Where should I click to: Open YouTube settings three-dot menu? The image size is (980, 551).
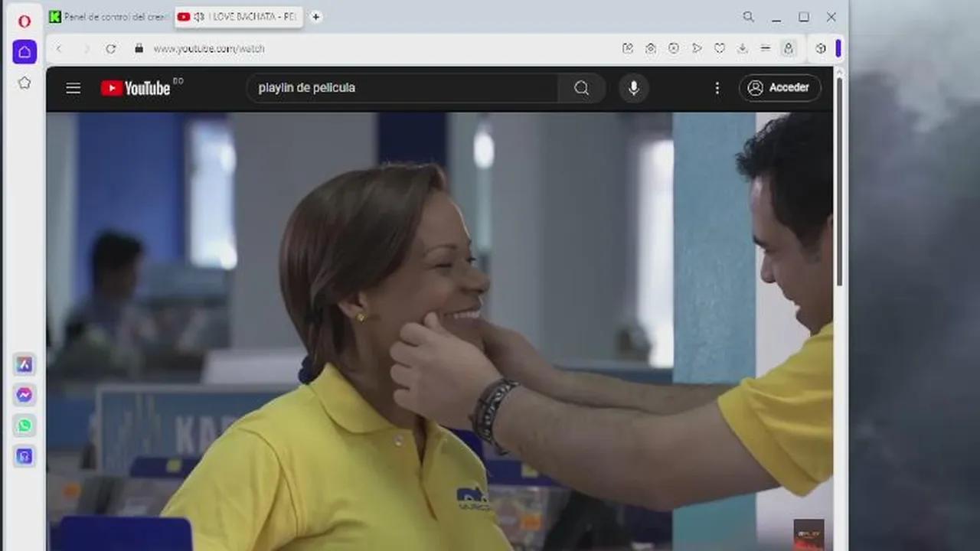(x=717, y=88)
